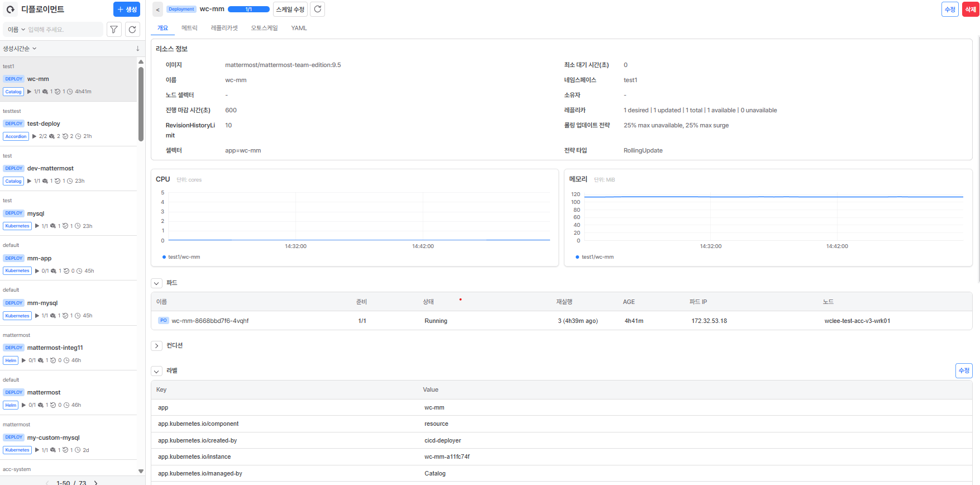Open pod wc-mm-8668bbd7f6-4vqhf
Screen dimensions: 980x485
click(210, 321)
